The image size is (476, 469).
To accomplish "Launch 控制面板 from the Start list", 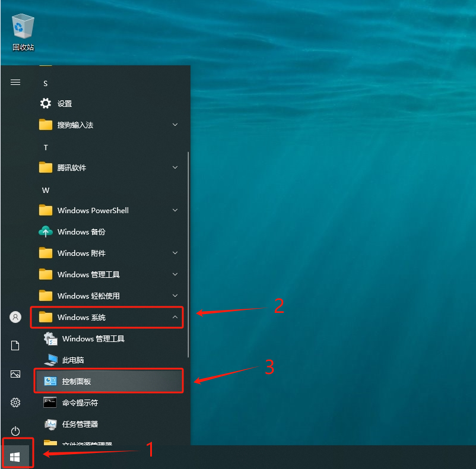I will [x=77, y=382].
